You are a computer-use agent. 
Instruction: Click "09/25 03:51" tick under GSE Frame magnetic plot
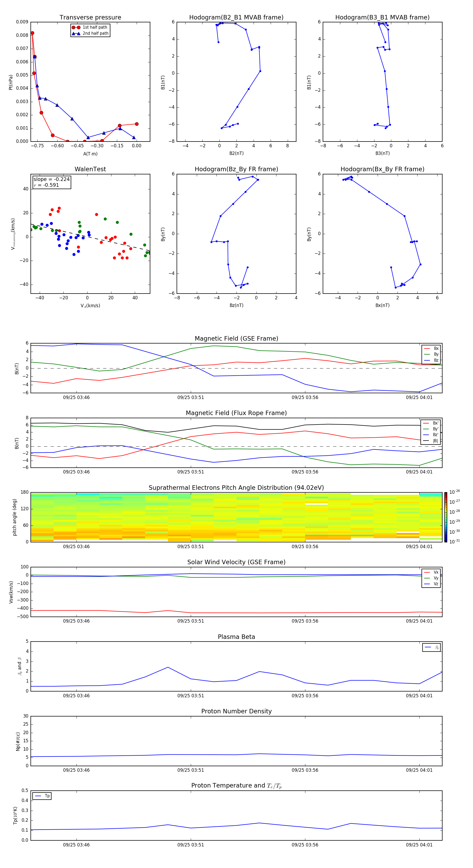click(x=191, y=398)
